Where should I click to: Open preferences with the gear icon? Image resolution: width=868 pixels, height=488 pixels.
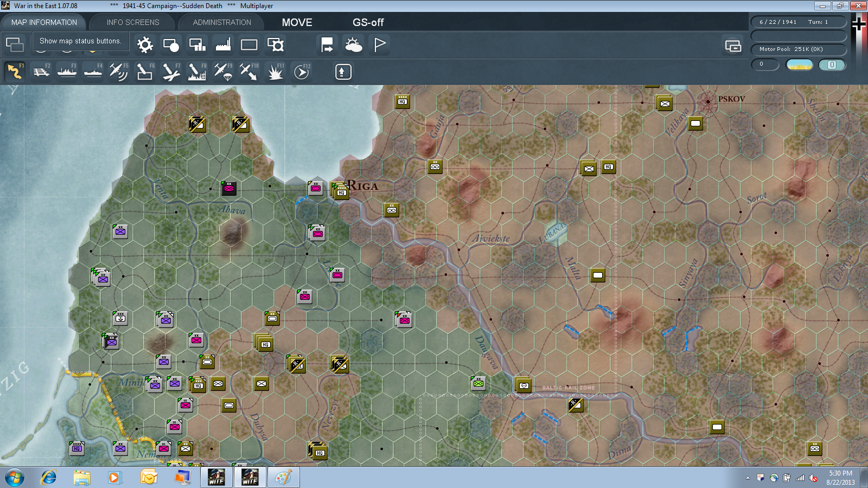pyautogui.click(x=145, y=44)
